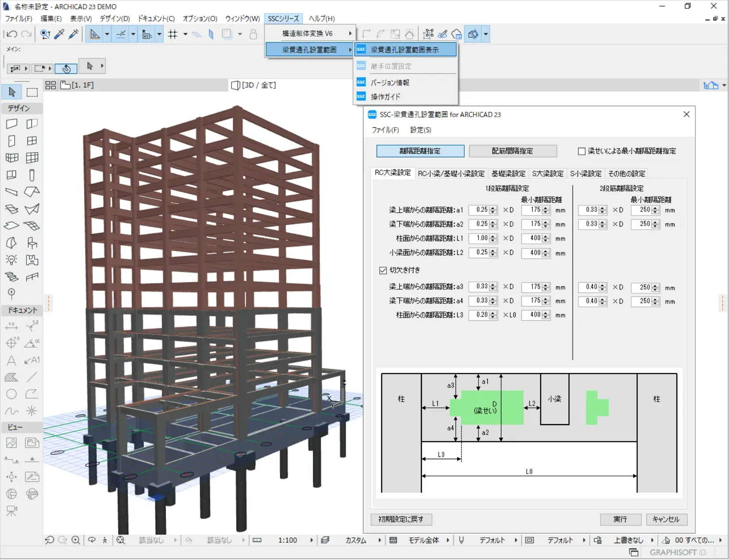Screen dimensions: 729x560
Task: Pick up parameters with the eyedropper
Action: point(59,34)
